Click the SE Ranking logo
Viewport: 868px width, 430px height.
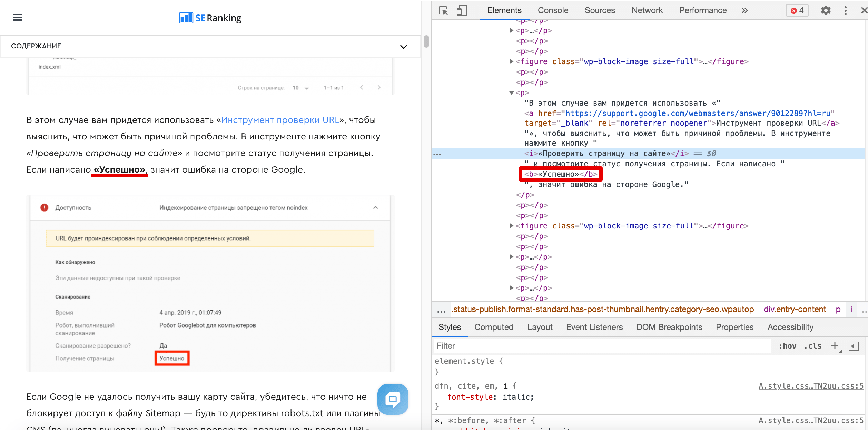(x=210, y=18)
